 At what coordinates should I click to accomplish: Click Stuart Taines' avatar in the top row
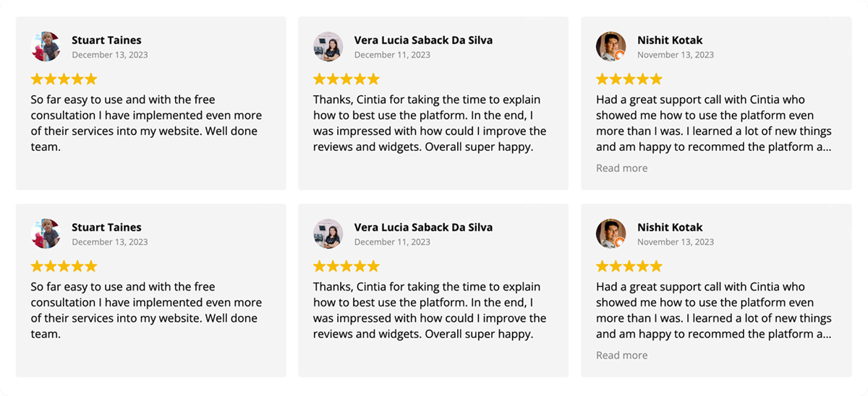click(46, 47)
